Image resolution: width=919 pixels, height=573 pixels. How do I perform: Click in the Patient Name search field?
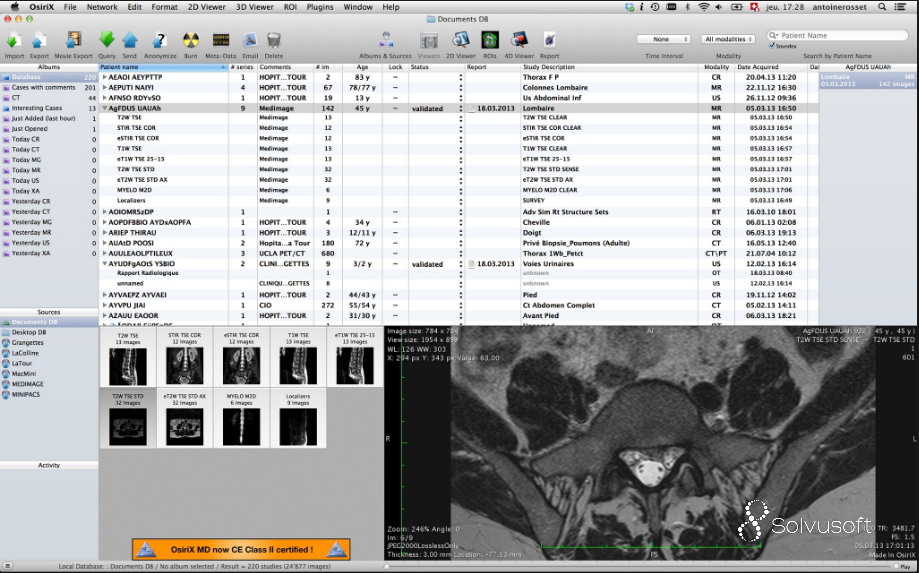[838, 36]
